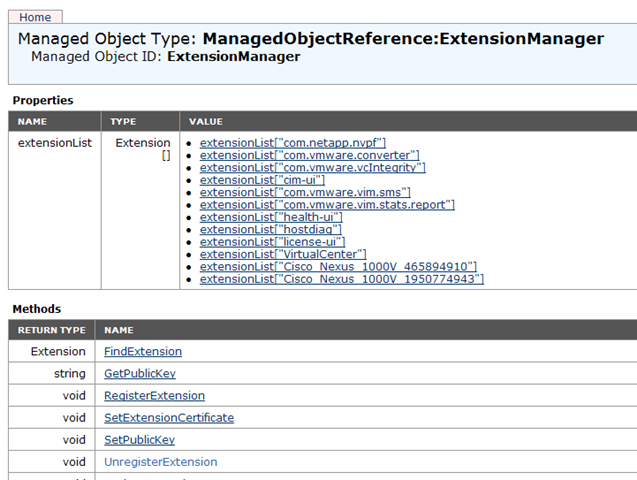
Task: Invoke the UnregisterExtension method
Action: coord(160,462)
